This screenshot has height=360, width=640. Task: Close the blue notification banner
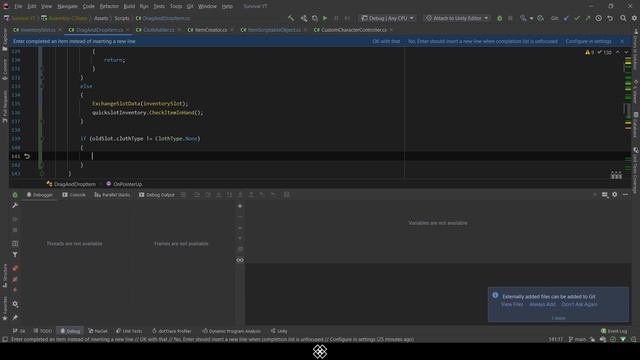(622, 41)
